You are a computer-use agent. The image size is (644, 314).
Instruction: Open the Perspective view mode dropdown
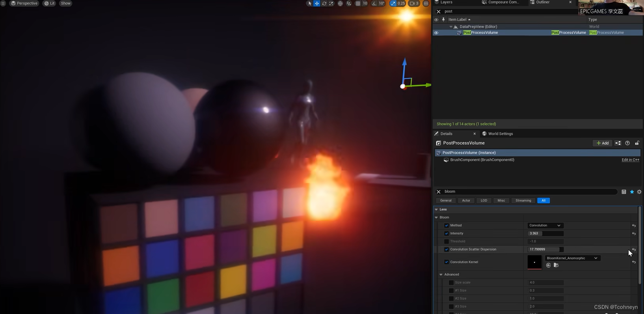[24, 3]
